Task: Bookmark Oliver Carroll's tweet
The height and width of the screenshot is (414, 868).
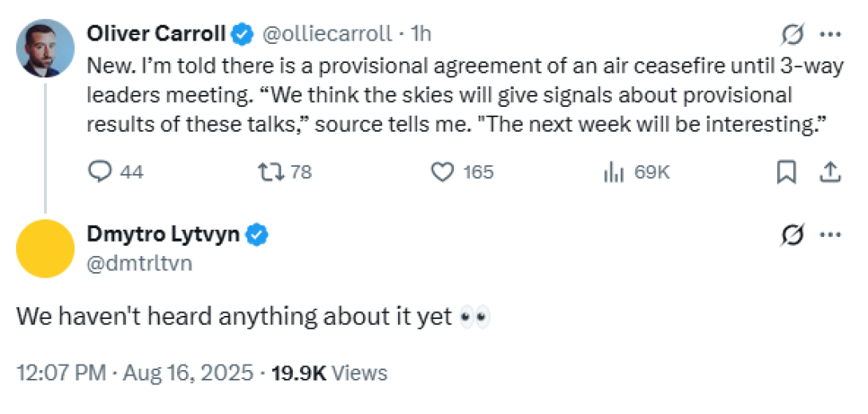Action: pos(787,172)
